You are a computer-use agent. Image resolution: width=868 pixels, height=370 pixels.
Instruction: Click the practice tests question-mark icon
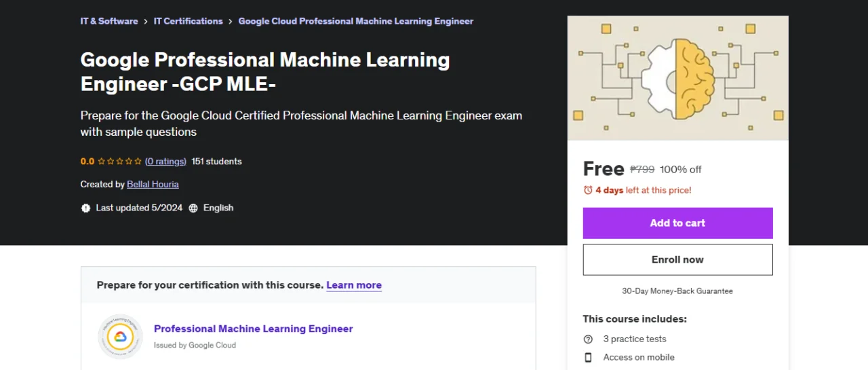coord(588,339)
